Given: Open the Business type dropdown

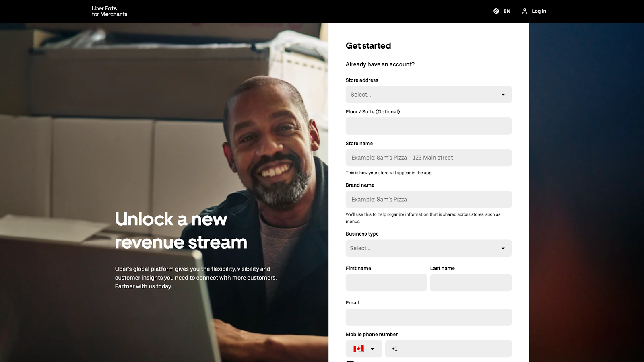Looking at the screenshot, I should [x=428, y=248].
